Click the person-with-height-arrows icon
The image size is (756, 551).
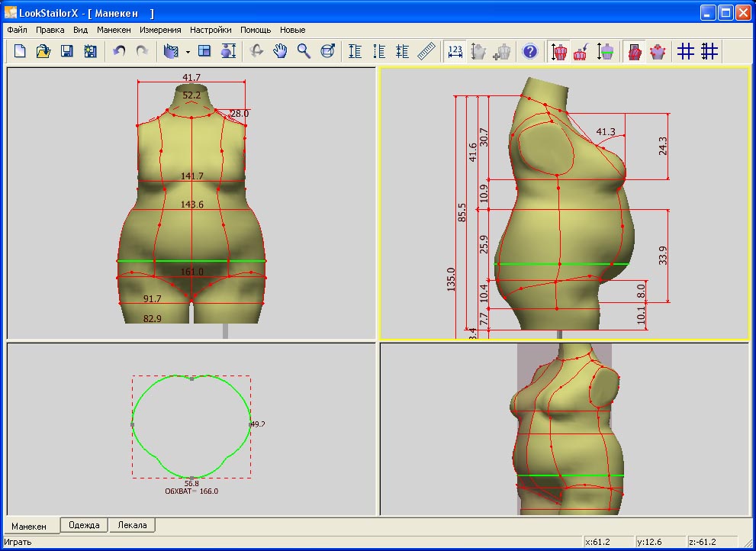(228, 50)
